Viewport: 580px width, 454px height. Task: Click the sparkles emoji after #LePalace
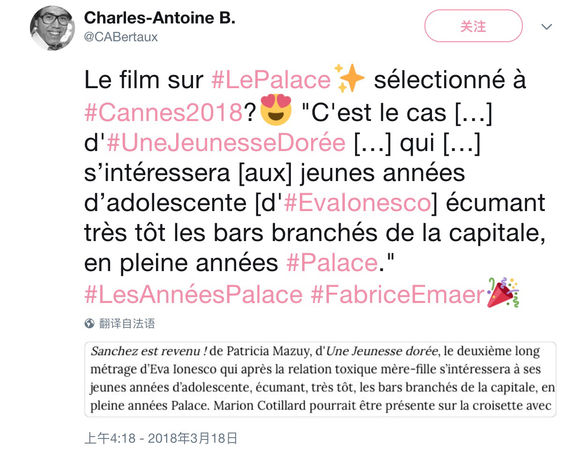click(x=349, y=78)
